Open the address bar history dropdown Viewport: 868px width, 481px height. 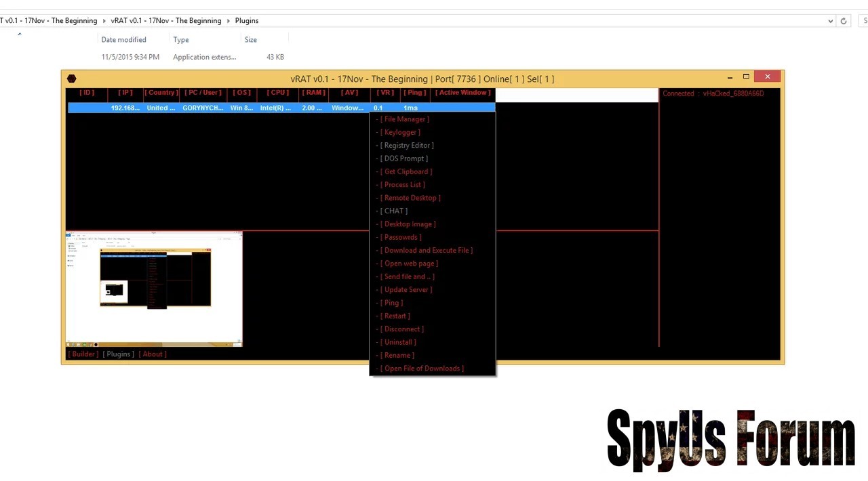pyautogui.click(x=830, y=21)
